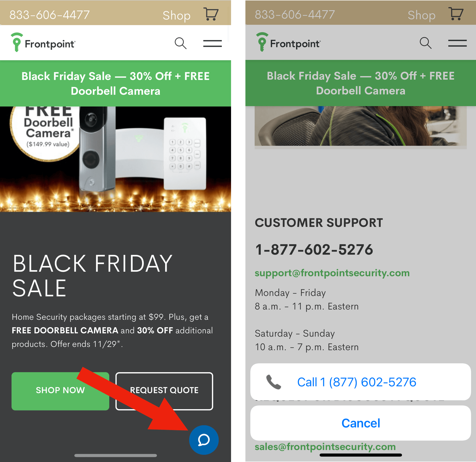Viewport: 476px width, 462px height.
Task: Open the blue chat bubble icon
Action: click(x=204, y=440)
